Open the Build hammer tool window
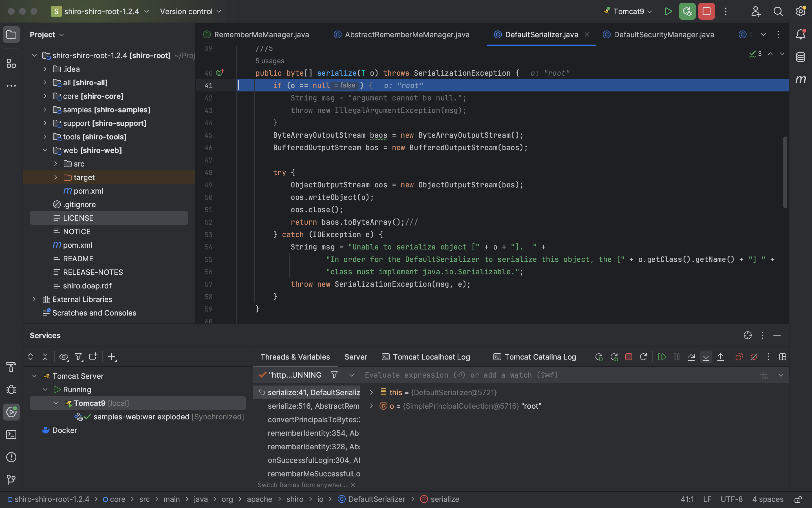The height and width of the screenshot is (508, 812). [11, 367]
